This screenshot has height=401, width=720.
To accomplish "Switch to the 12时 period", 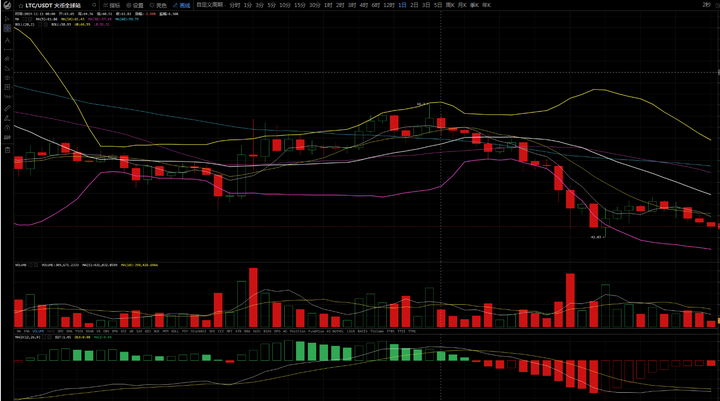I will click(389, 5).
